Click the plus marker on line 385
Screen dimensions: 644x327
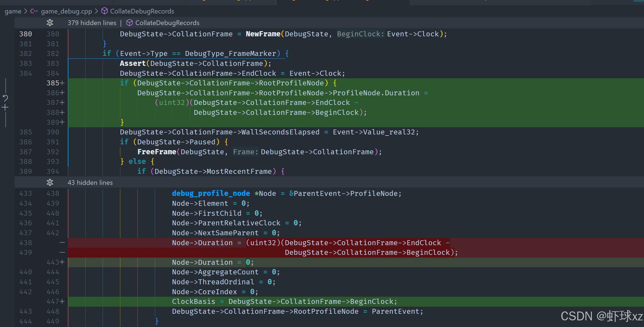click(62, 83)
